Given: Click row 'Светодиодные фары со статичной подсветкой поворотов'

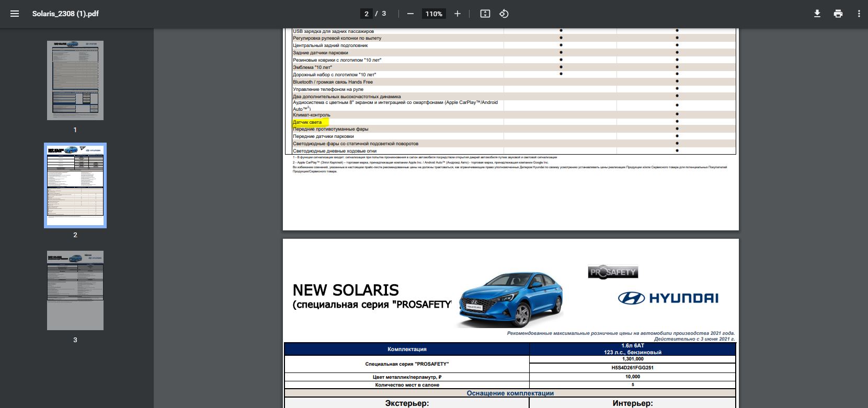Looking at the screenshot, I should pos(513,144).
